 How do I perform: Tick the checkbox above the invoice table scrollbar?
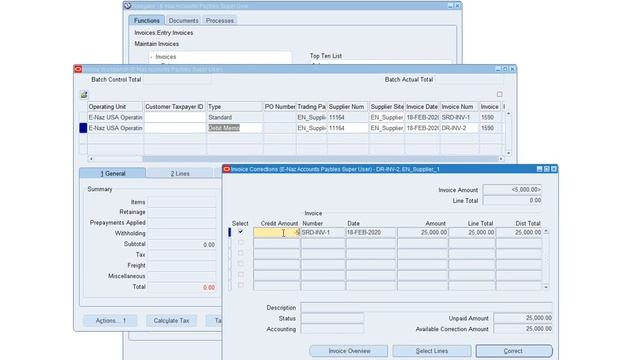[500, 94]
